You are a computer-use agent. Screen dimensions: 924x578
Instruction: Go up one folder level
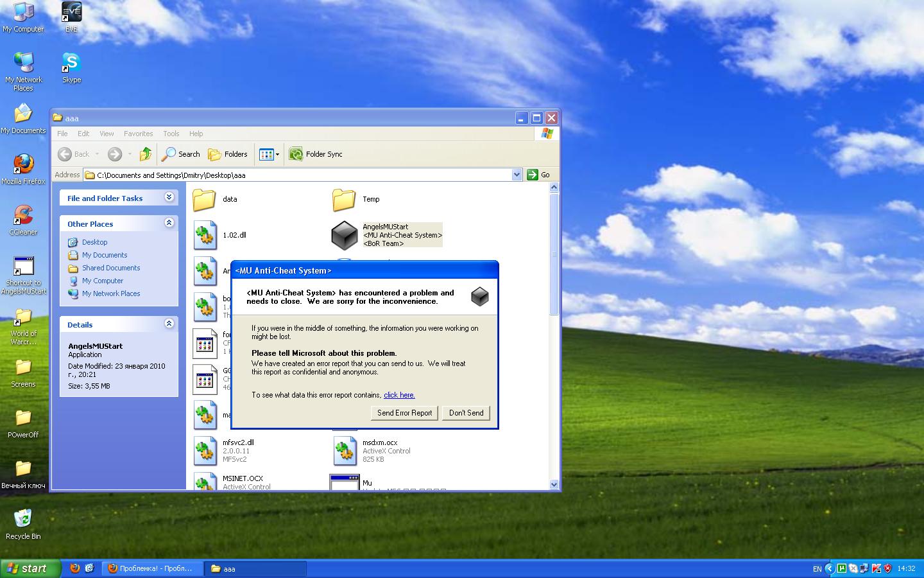point(146,154)
